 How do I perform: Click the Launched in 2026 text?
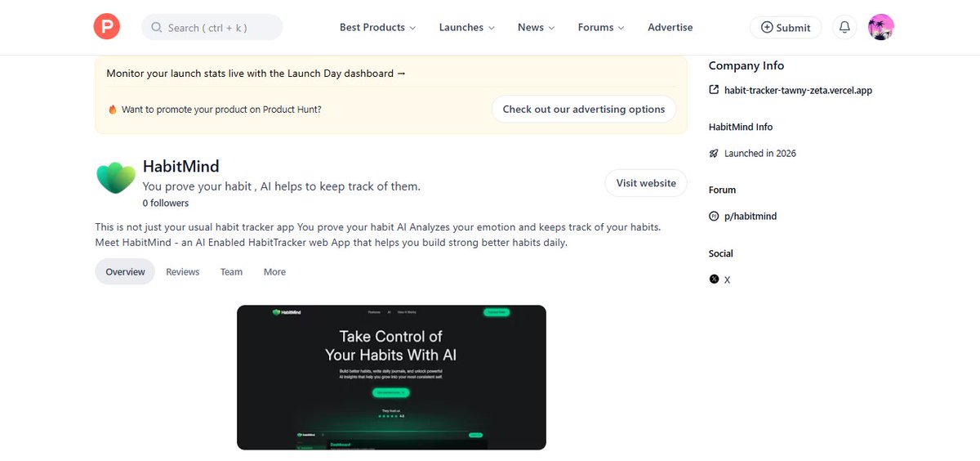click(759, 154)
